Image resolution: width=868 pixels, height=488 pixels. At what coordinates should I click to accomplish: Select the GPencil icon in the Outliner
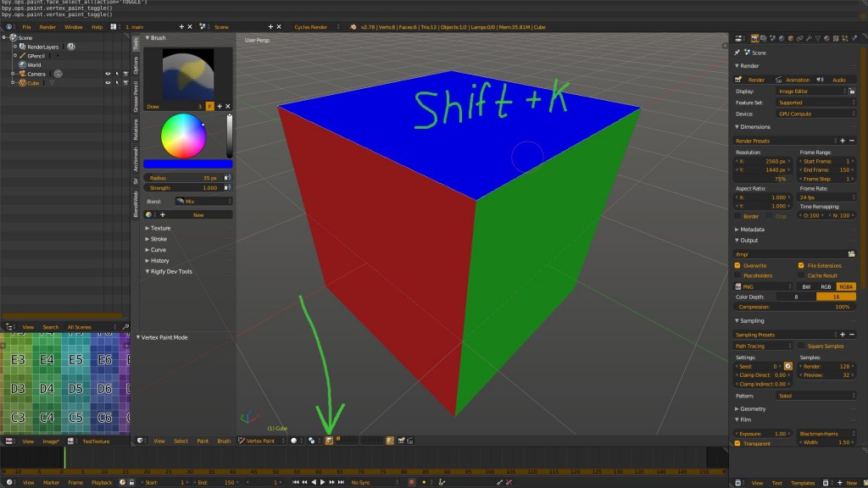(22, 55)
